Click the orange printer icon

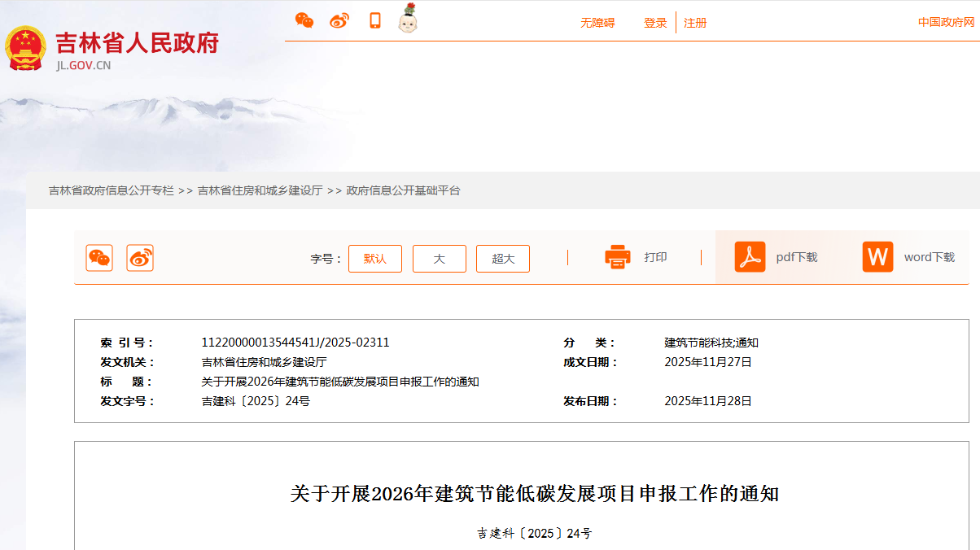click(x=618, y=257)
